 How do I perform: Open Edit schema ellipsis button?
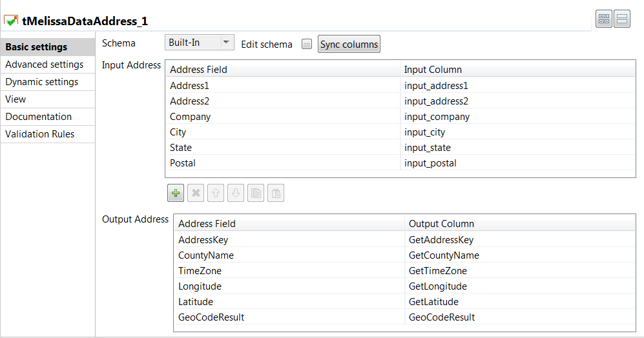[x=307, y=44]
